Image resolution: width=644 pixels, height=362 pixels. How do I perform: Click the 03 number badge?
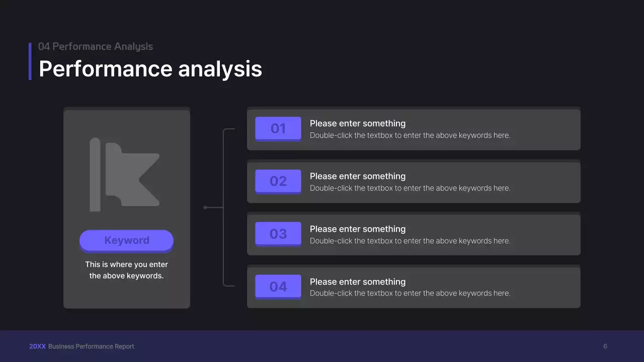(278, 234)
